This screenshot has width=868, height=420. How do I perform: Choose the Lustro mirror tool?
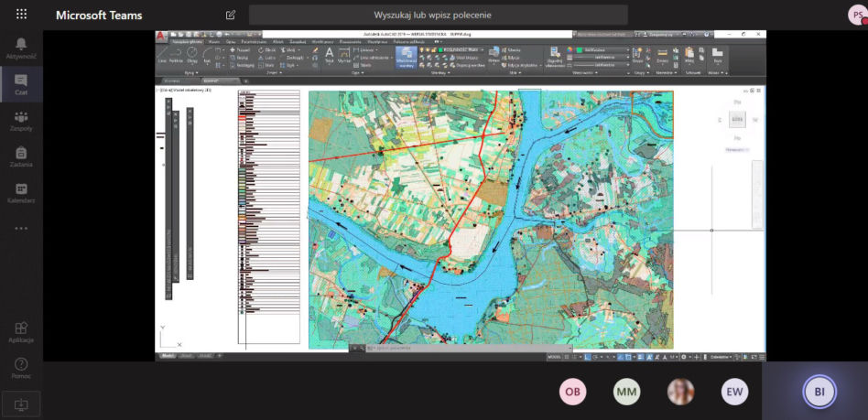pyautogui.click(x=266, y=58)
